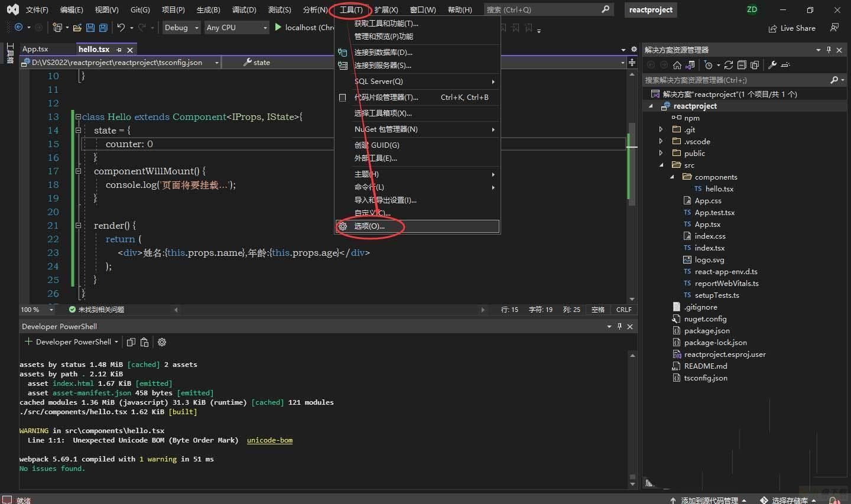
Task: Click Home icon in Solution Explorer toolbar
Action: coord(677,65)
